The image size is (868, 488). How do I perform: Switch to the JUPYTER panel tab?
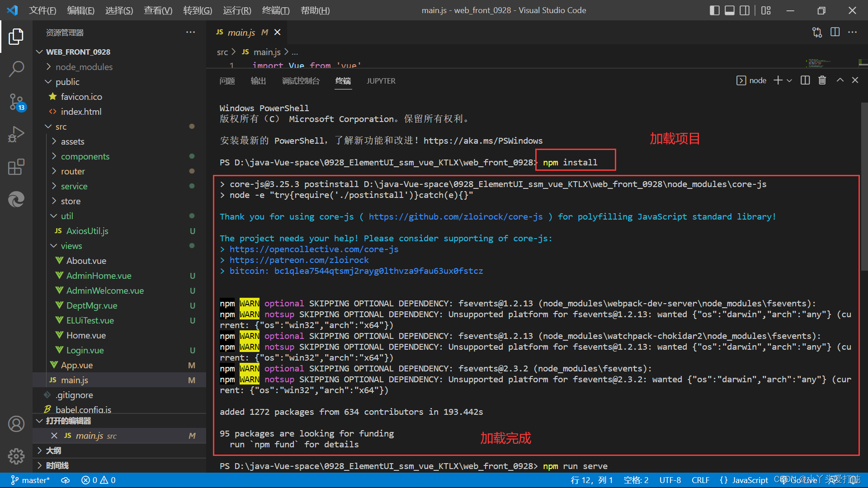click(x=381, y=81)
